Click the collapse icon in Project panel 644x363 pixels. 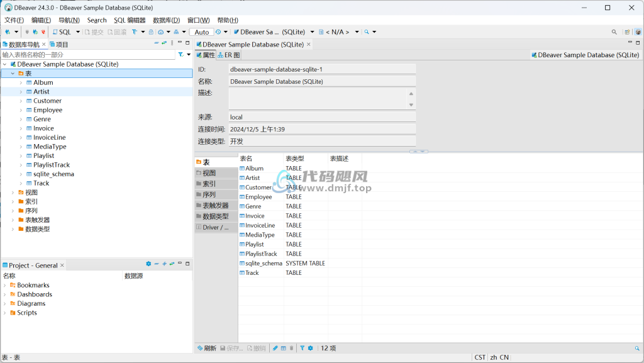coord(157,264)
